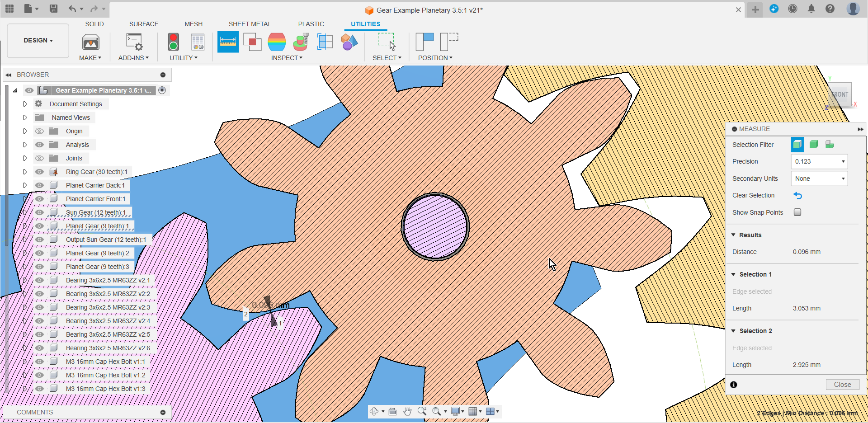Screen dimensions: 868x423
Task: Hide the Ring Gear (30 teeth):1 component
Action: coord(39,171)
